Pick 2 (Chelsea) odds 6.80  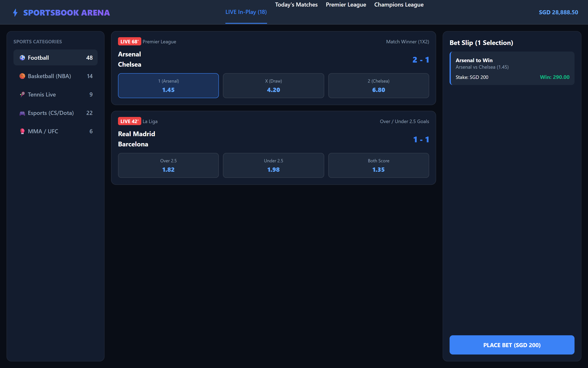pyautogui.click(x=379, y=86)
